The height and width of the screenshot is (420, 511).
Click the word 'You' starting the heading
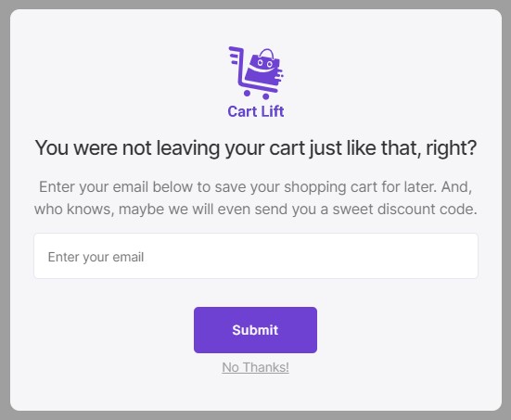coord(52,148)
